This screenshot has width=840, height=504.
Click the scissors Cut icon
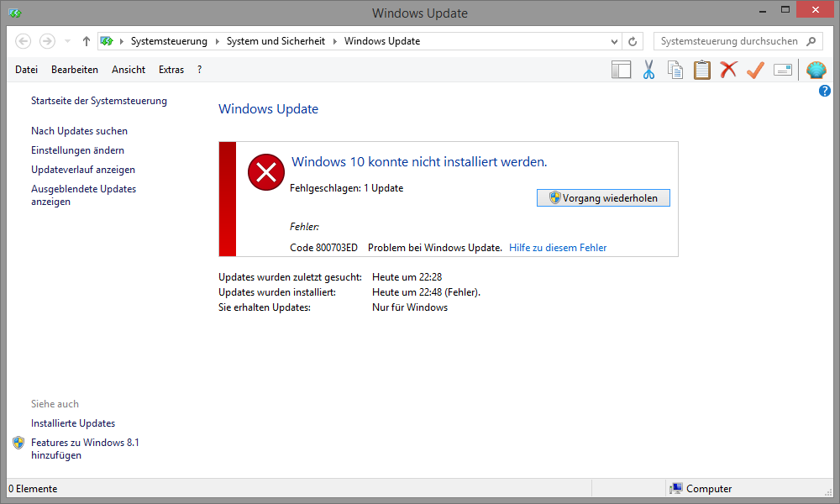[x=648, y=70]
